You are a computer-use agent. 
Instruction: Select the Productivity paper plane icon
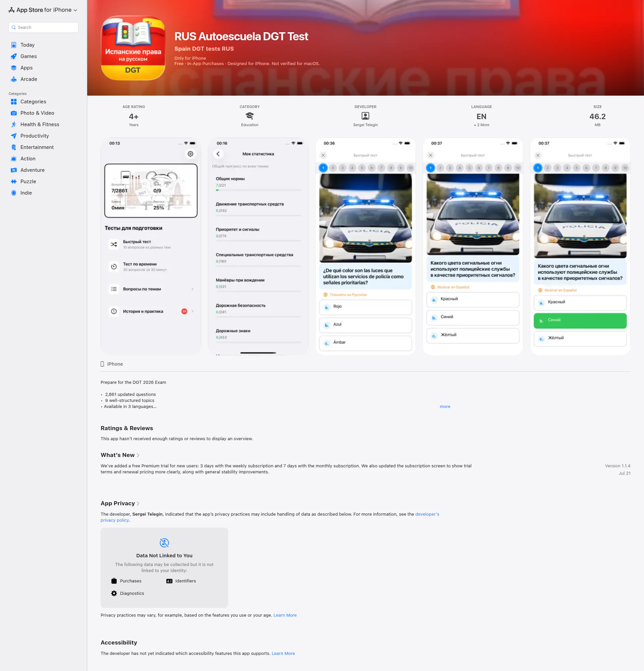tap(14, 136)
